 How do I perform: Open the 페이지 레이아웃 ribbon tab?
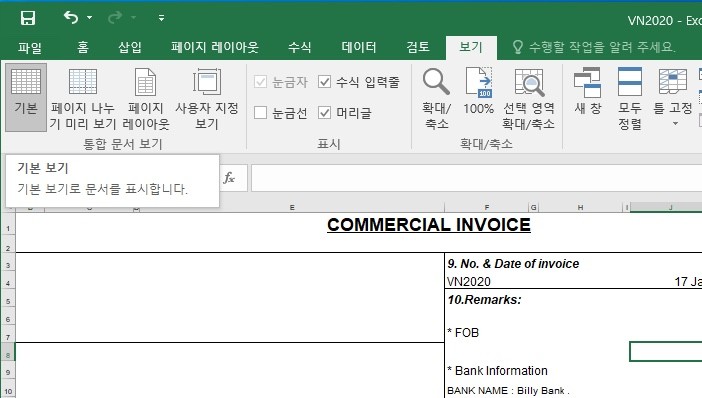pos(214,47)
